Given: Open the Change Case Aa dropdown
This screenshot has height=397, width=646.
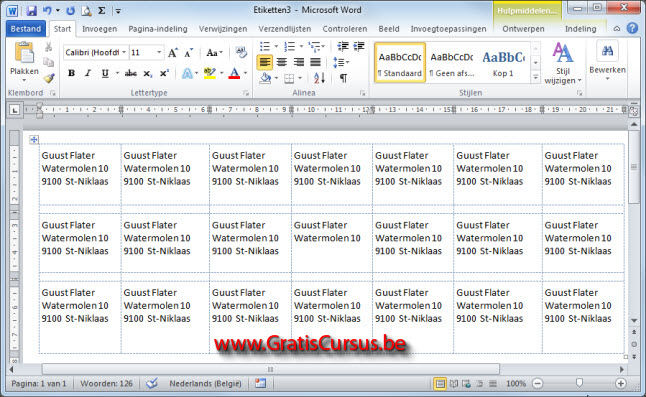Looking at the screenshot, I should coord(214,53).
